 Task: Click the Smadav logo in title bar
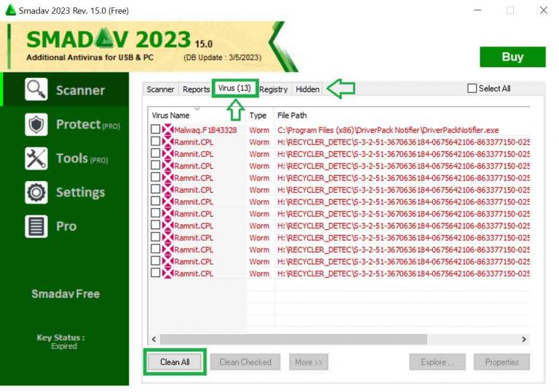(x=11, y=10)
